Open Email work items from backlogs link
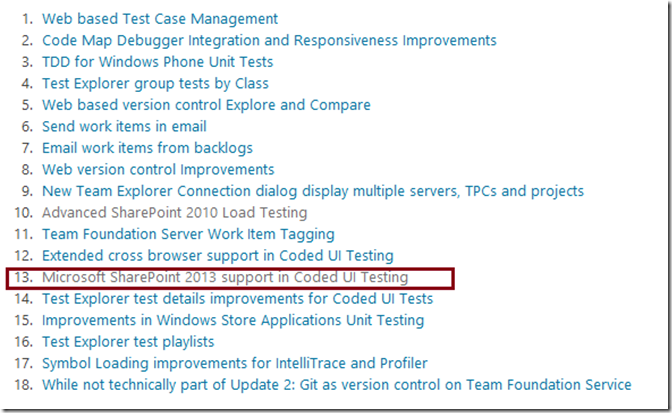Viewport: 672px width, 413px height. [x=147, y=148]
